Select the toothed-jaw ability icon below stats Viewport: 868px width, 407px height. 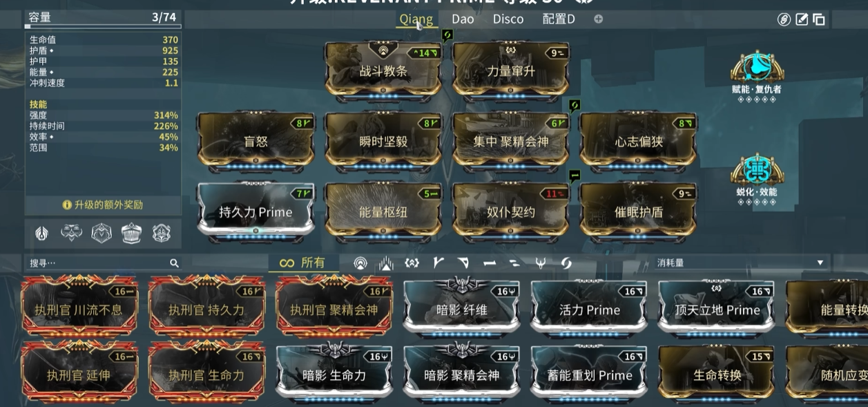(x=131, y=234)
